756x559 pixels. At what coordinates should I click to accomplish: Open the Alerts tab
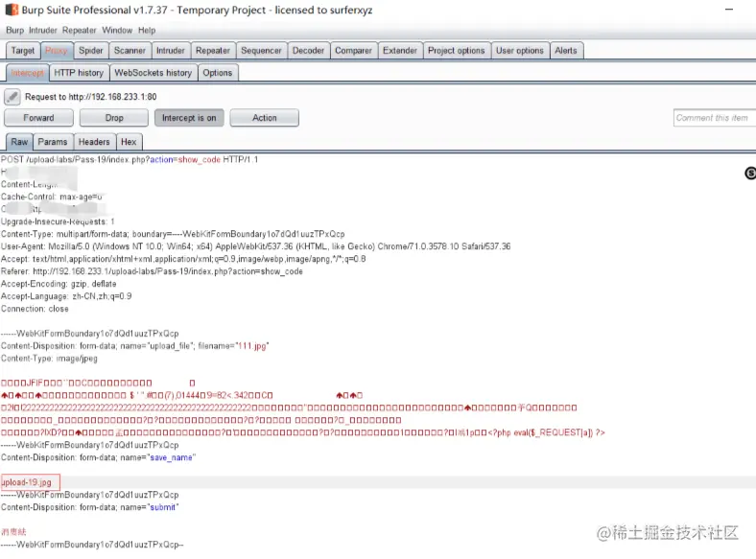[565, 51]
